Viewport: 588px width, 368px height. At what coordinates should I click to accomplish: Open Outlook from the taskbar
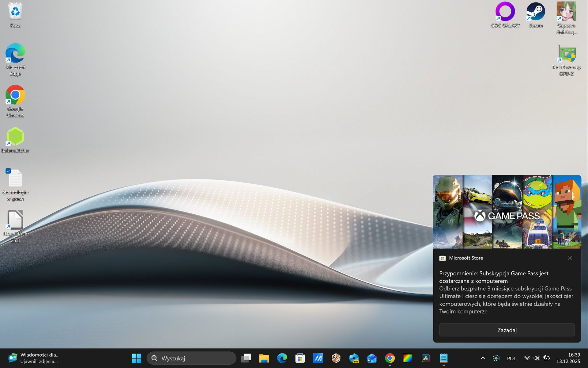(x=371, y=358)
